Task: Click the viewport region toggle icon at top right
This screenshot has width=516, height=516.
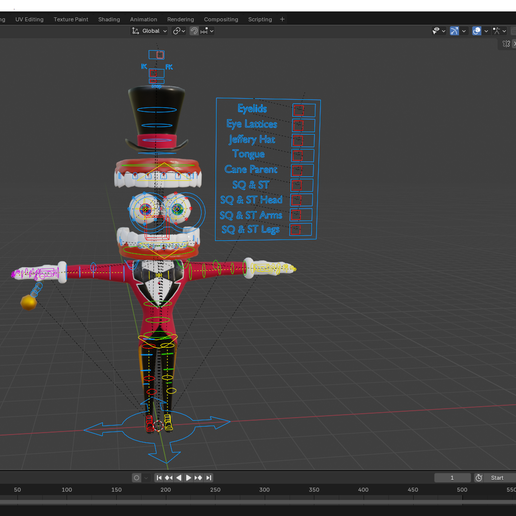Action: click(506, 44)
